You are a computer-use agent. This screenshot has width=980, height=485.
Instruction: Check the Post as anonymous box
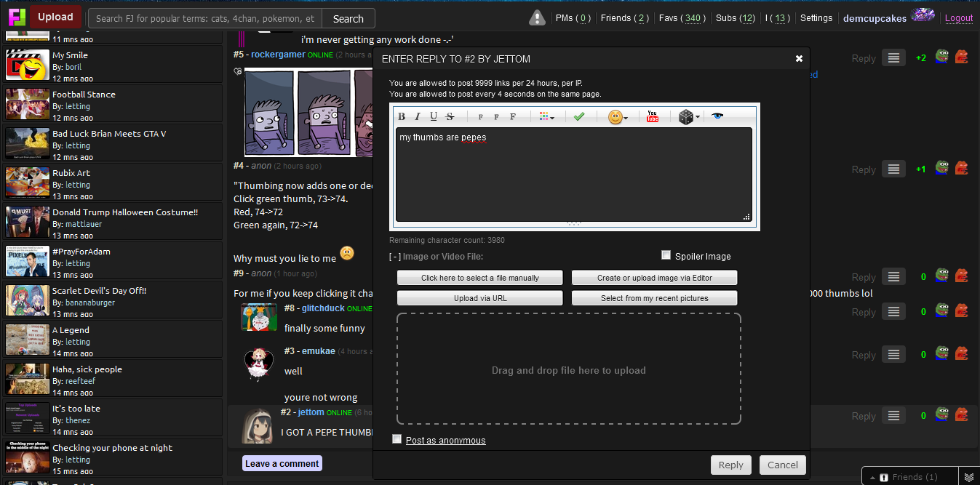[x=397, y=439]
